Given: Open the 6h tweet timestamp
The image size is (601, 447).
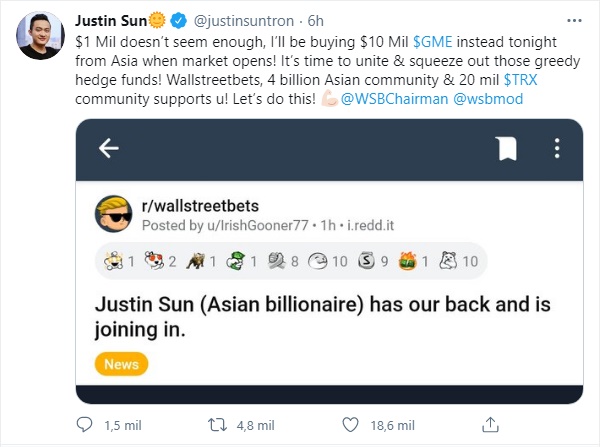Looking at the screenshot, I should coord(315,21).
